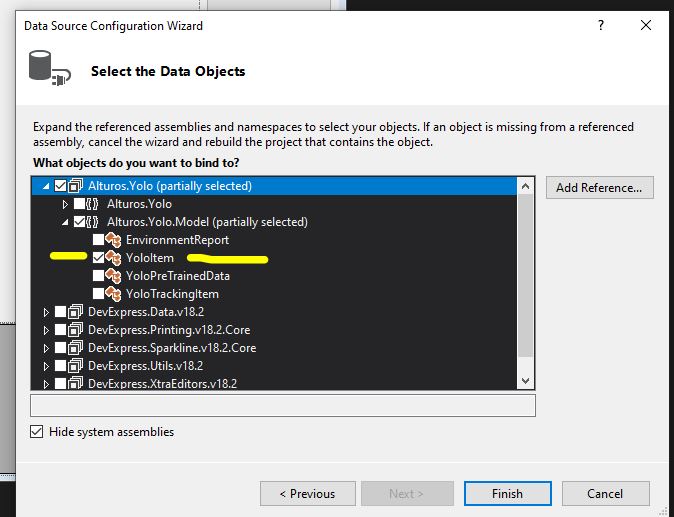674x517 pixels.
Task: Select the YoloPreTrainedData row text
Action: (x=178, y=276)
